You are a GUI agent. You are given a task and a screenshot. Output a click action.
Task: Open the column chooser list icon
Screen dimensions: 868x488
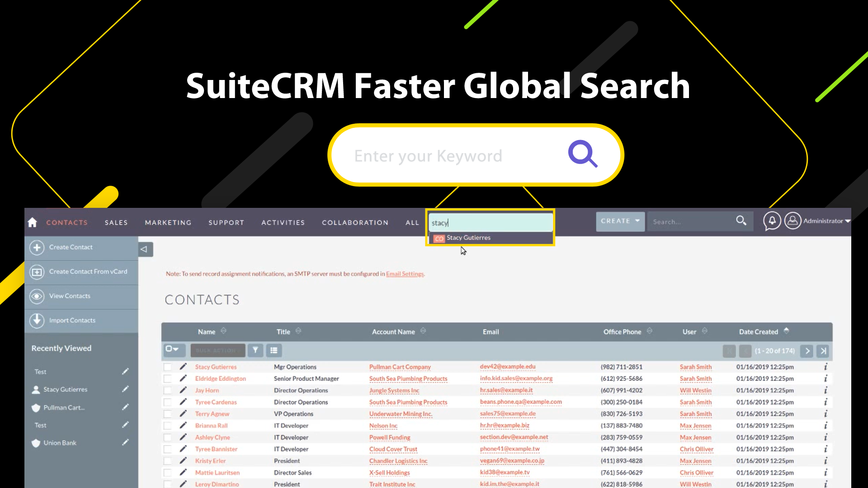tap(274, 350)
